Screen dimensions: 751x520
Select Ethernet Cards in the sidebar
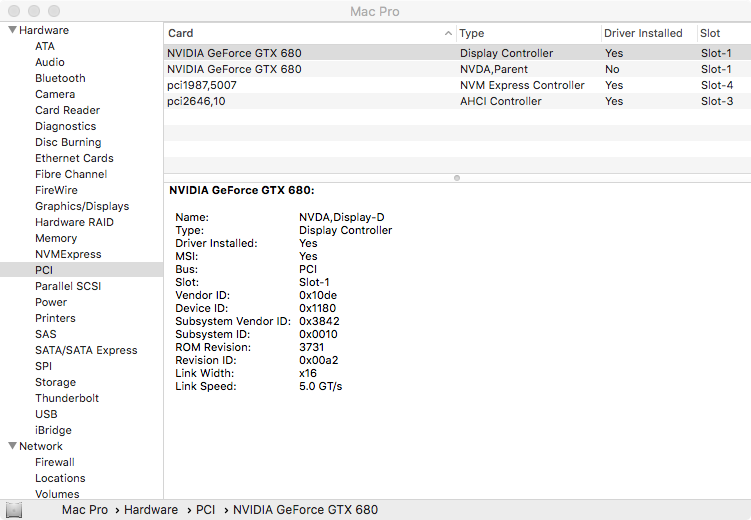[x=74, y=158]
